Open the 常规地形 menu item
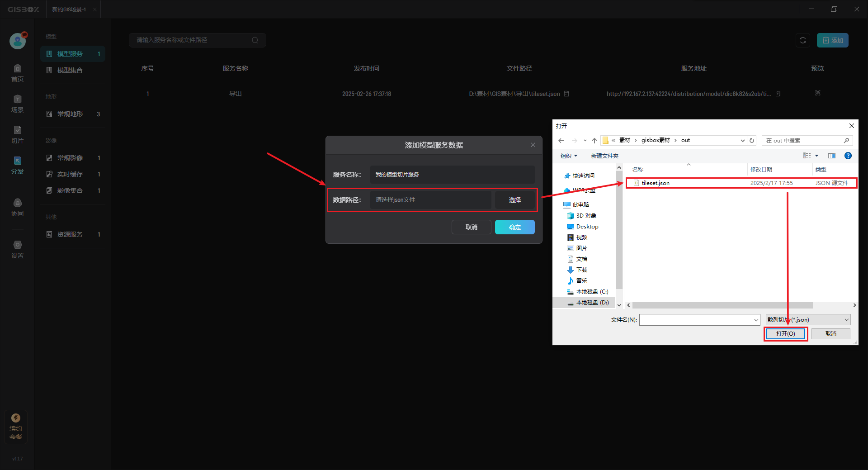868x470 pixels. coord(73,114)
